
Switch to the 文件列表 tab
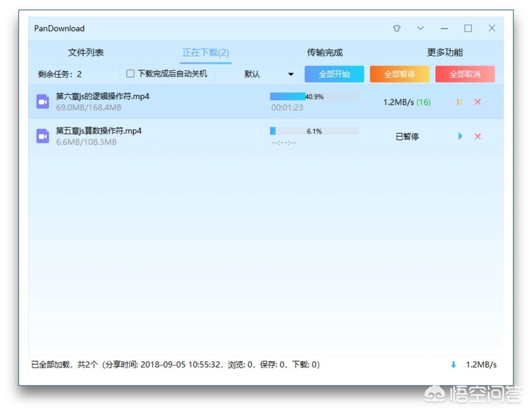click(x=86, y=53)
